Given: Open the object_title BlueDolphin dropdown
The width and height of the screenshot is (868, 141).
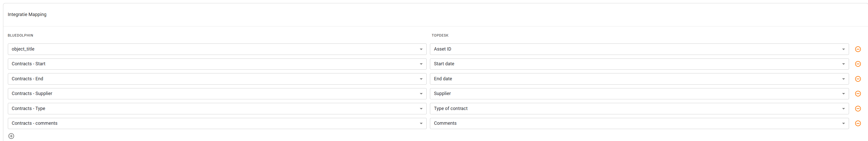Looking at the screenshot, I should click(217, 49).
